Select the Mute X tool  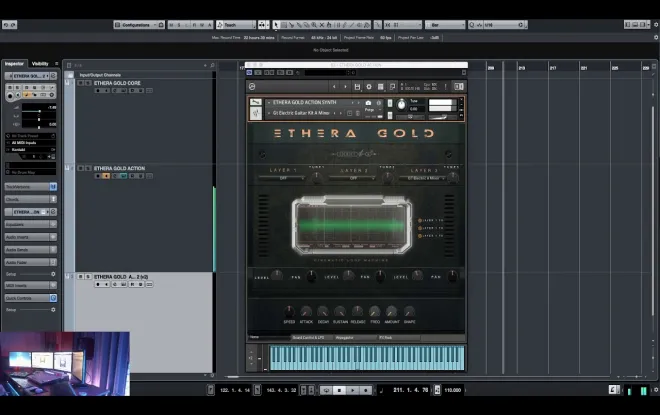(x=322, y=25)
